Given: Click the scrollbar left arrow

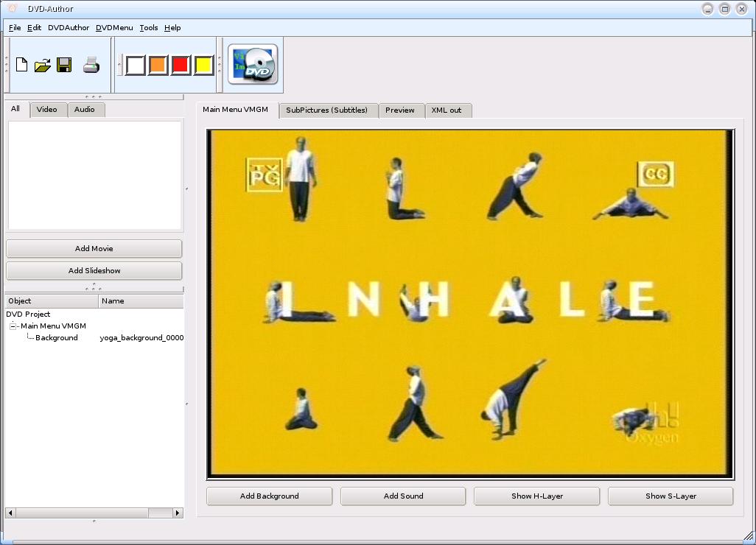Looking at the screenshot, I should tap(10, 513).
